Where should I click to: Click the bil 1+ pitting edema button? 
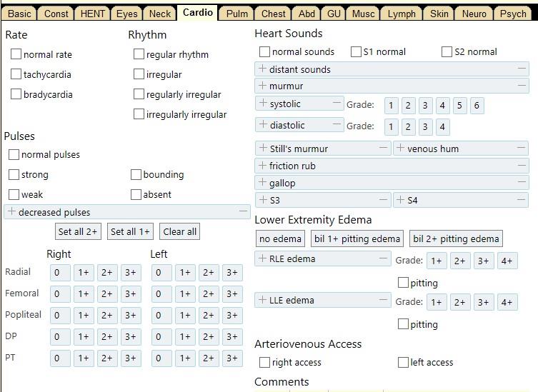pos(357,238)
